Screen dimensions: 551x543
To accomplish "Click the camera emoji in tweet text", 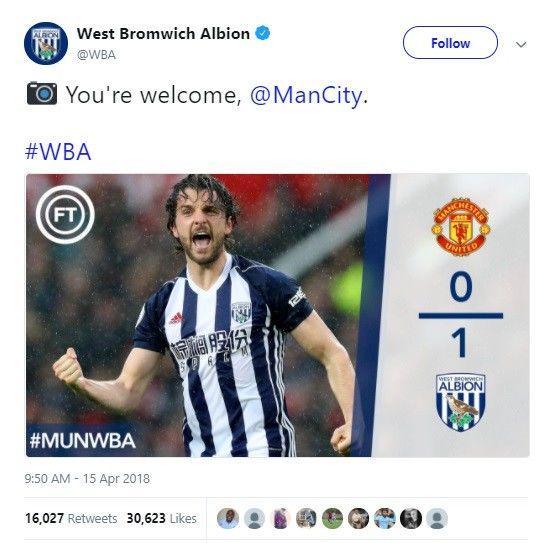I will pyautogui.click(x=42, y=93).
